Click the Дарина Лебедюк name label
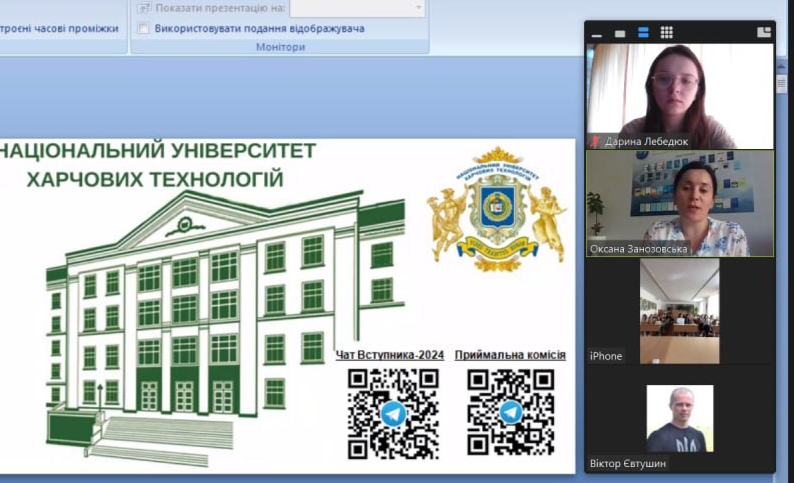Image resolution: width=794 pixels, height=483 pixels. coord(646,142)
